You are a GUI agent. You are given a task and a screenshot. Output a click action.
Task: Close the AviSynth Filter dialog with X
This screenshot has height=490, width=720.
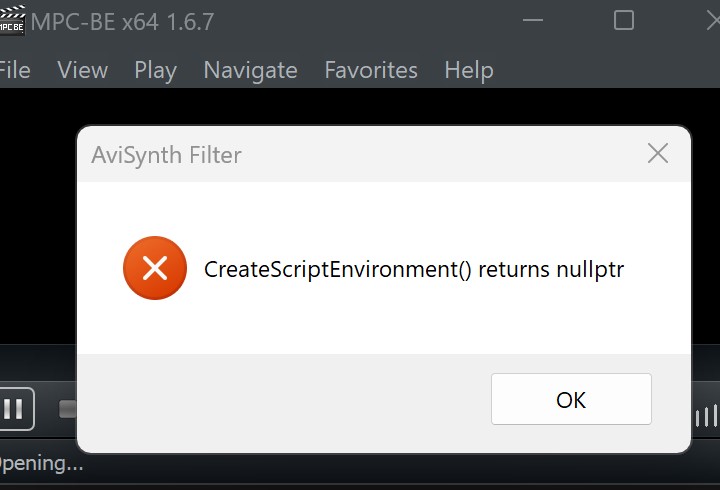(657, 154)
